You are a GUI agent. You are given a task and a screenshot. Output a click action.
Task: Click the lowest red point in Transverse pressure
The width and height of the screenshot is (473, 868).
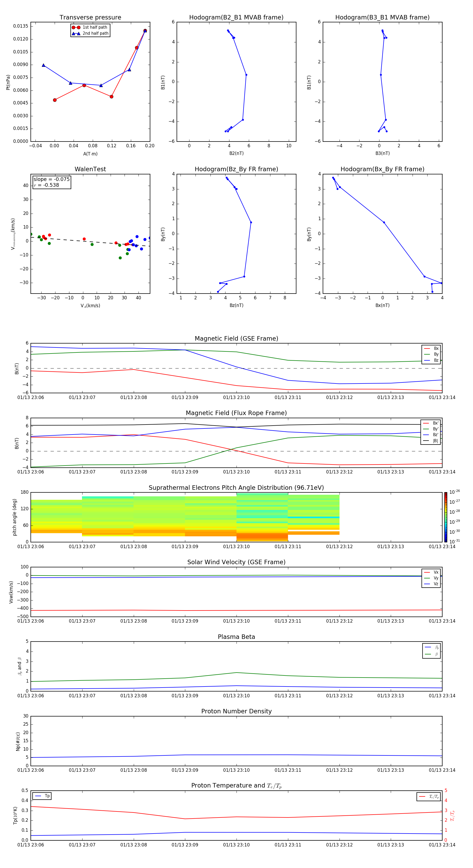(x=55, y=100)
